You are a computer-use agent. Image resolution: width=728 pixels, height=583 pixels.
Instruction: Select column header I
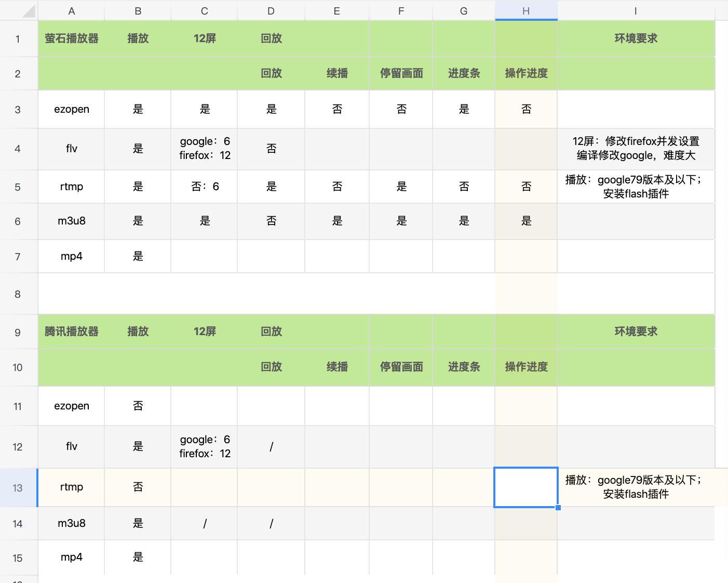(x=636, y=11)
